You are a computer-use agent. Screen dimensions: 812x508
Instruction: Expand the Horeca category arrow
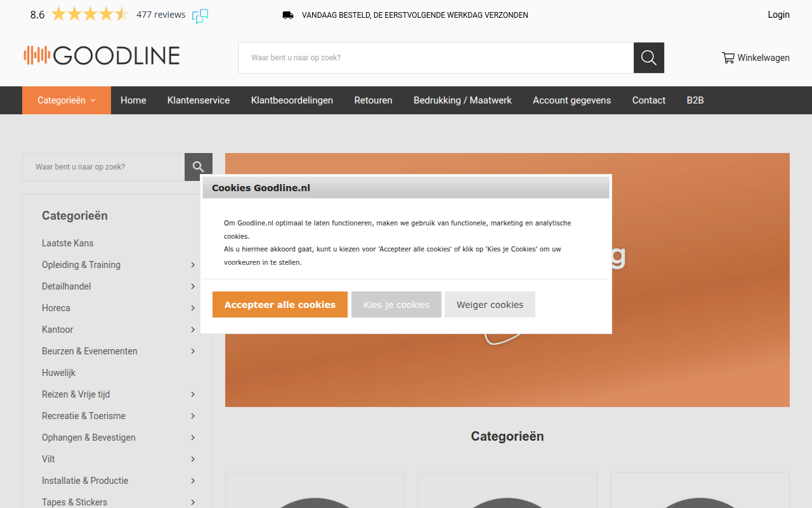click(193, 308)
